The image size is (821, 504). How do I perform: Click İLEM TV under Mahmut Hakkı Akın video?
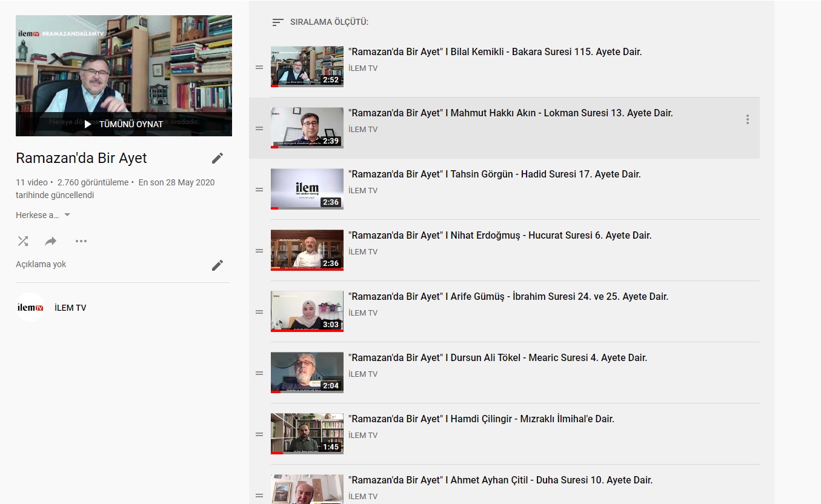363,130
